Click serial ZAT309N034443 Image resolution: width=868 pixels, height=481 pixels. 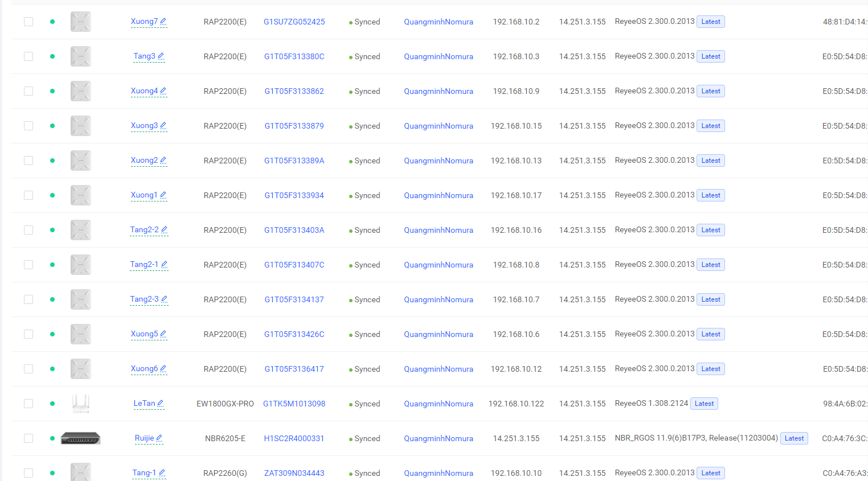[x=294, y=473]
